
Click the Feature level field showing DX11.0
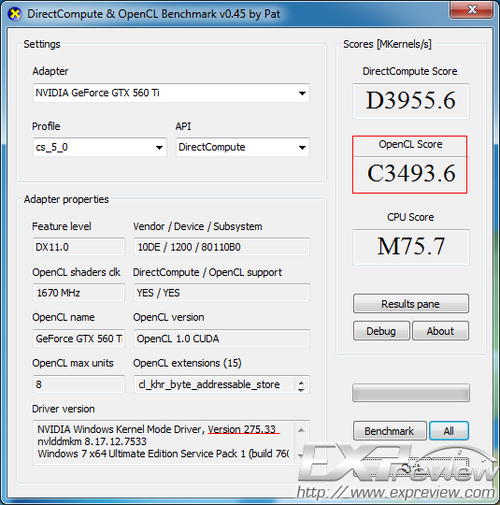point(78,247)
